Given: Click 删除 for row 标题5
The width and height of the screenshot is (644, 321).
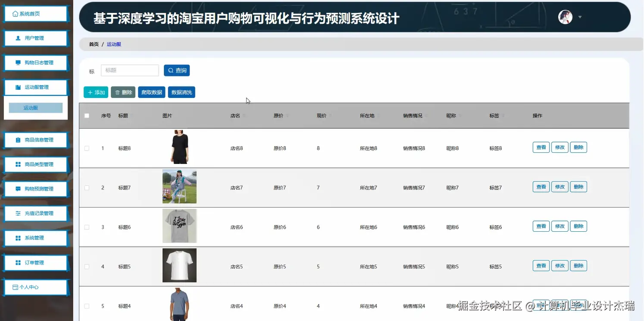Looking at the screenshot, I should 578,266.
